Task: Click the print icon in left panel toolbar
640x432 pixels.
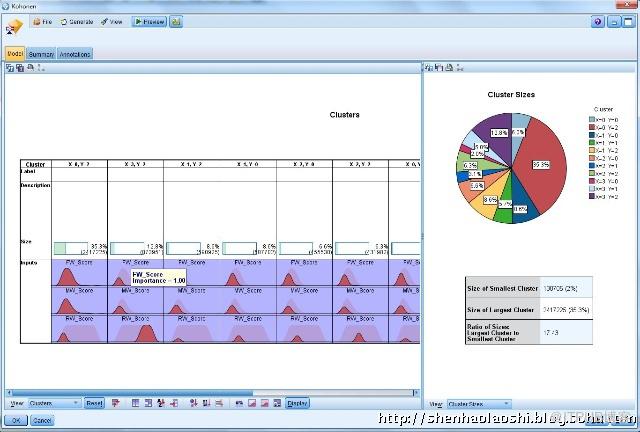Action: point(30,68)
